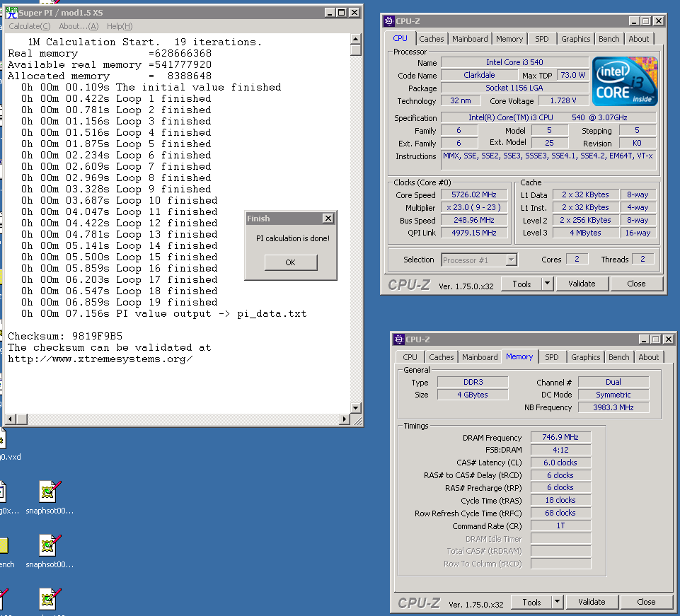Click Super PI vertical scrollbar down arrow
This screenshot has width=680, height=616.
pos(356,407)
